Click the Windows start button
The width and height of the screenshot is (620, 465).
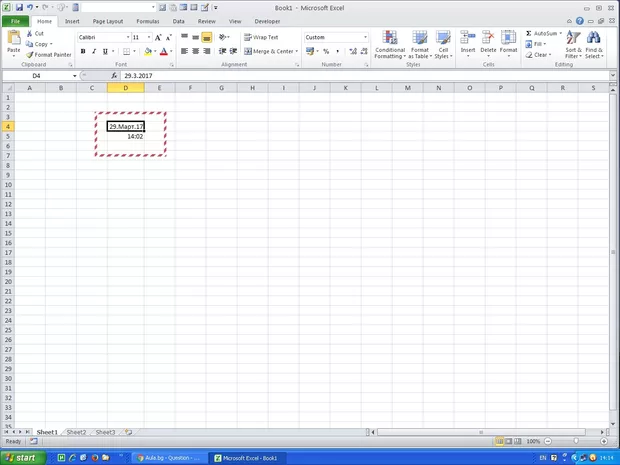tap(22, 457)
